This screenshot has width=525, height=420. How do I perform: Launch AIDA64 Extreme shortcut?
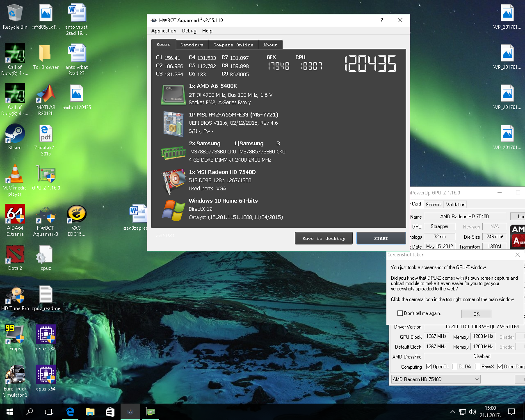(15, 221)
